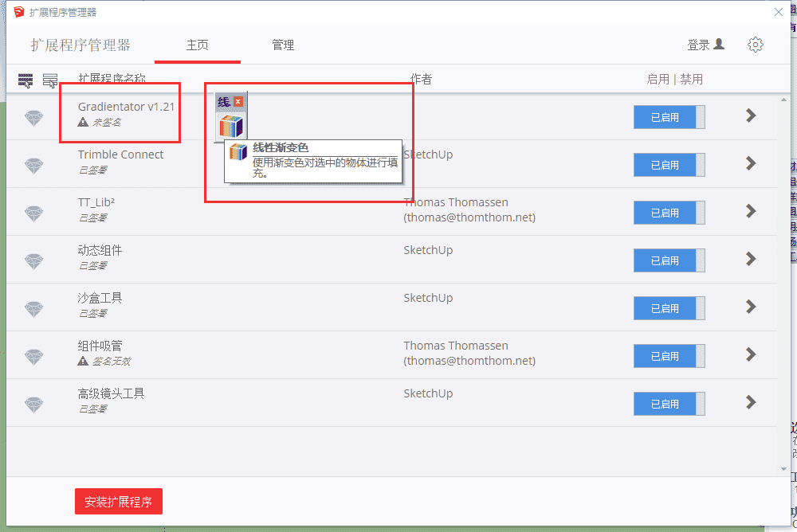Open settings with the gear icon

pos(756,45)
